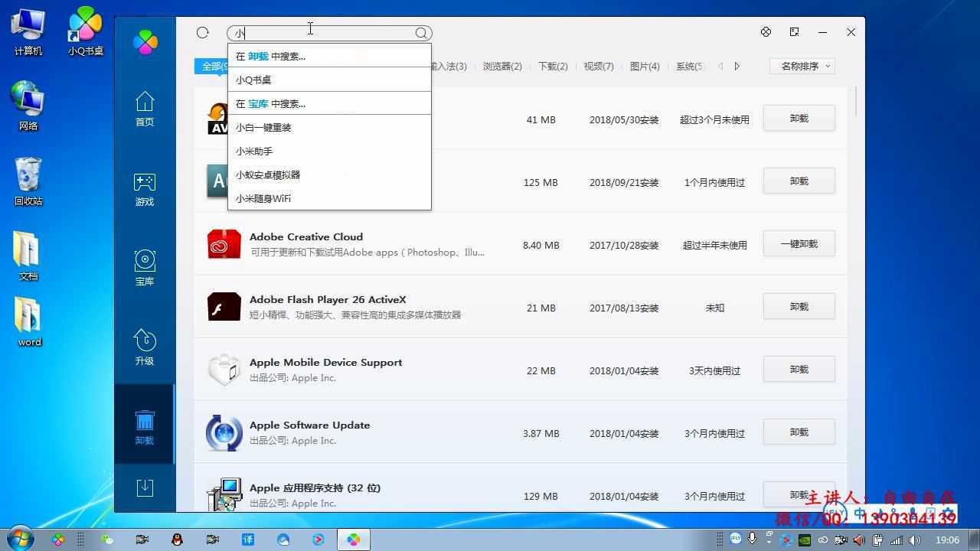This screenshot has height=551, width=980.
Task: Open the 首页 home section in sidebar
Action: 145,109
